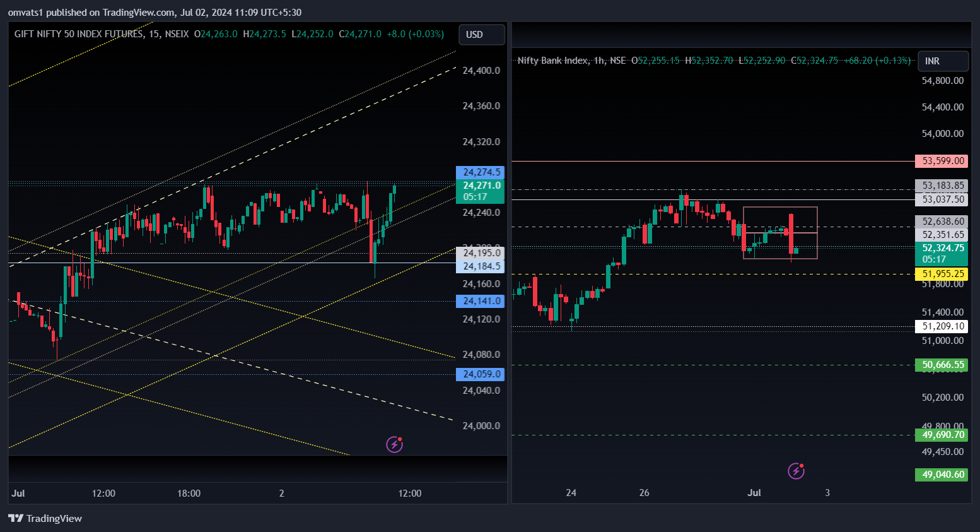Select the 52,351.65 price label
The height and width of the screenshot is (532, 980).
click(x=942, y=235)
